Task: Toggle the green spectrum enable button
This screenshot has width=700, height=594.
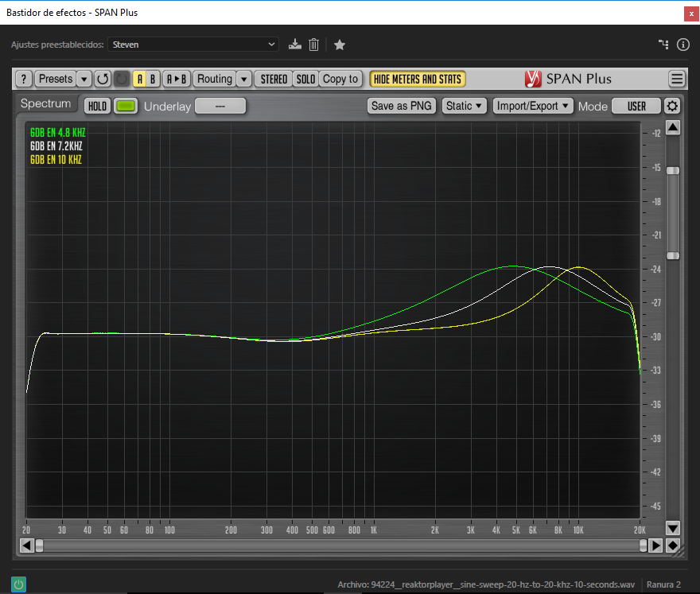Action: [126, 106]
